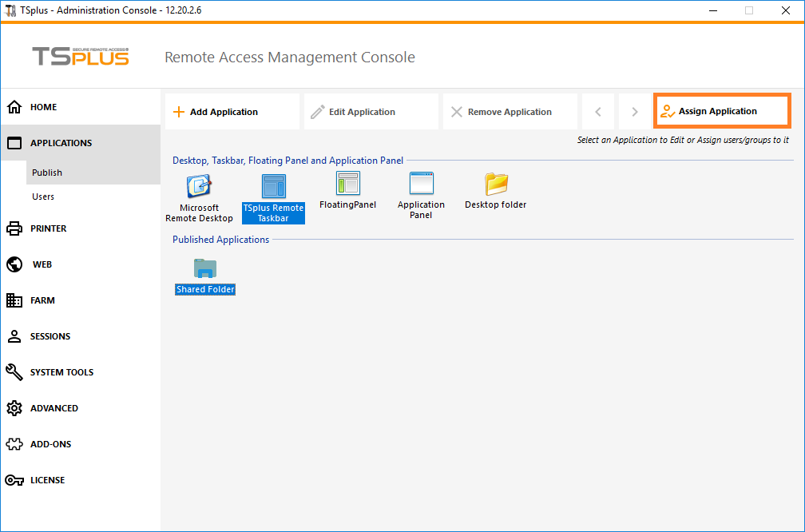Open System Tools in the sidebar
The image size is (805, 532).
(61, 372)
